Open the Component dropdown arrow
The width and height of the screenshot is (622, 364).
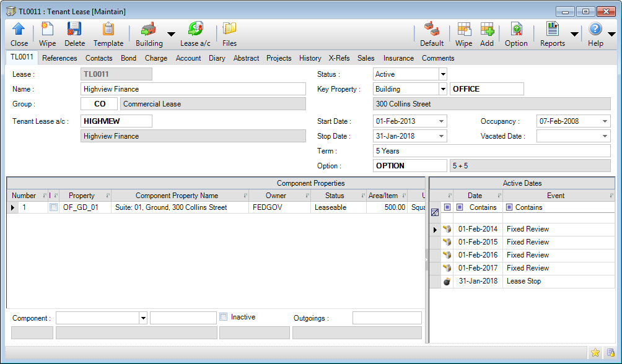[143, 318]
